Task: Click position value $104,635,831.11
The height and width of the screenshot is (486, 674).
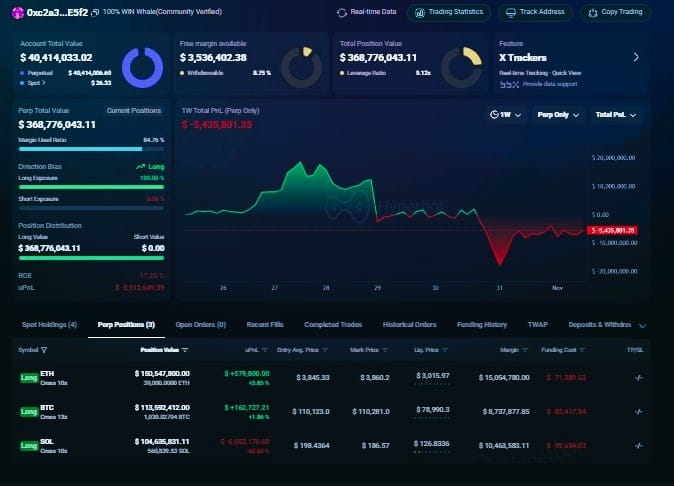Action: (x=162, y=441)
